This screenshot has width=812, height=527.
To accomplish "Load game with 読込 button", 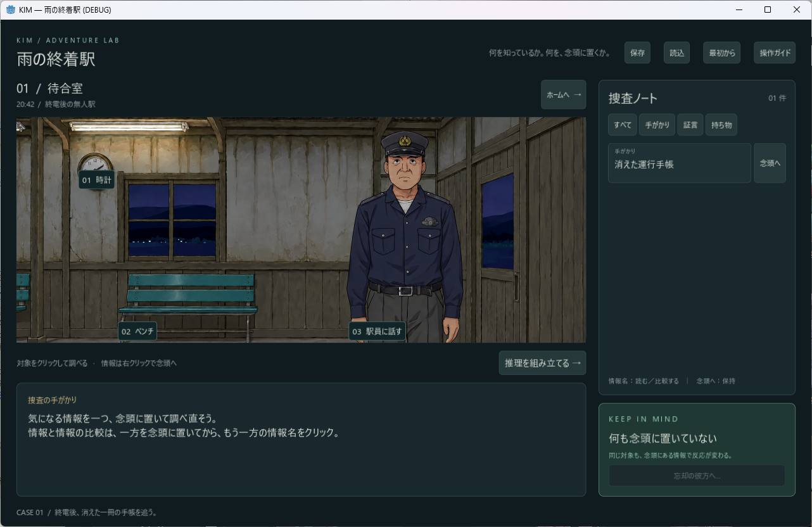I will point(676,53).
